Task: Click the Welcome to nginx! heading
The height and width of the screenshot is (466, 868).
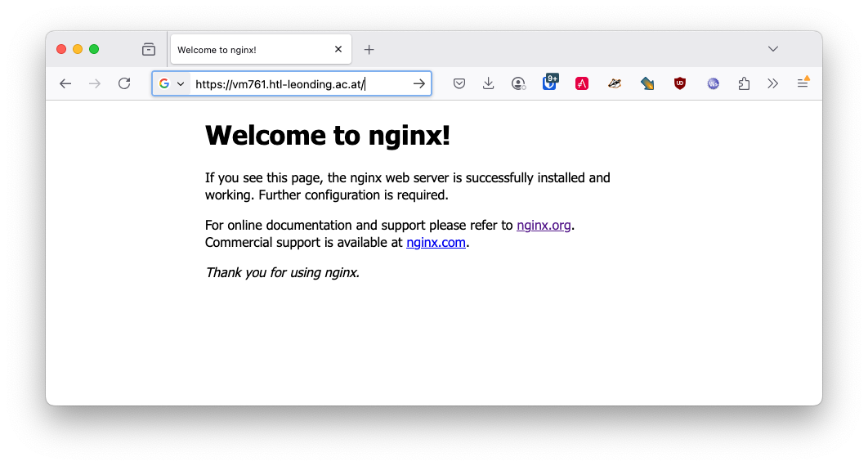Action: (328, 135)
